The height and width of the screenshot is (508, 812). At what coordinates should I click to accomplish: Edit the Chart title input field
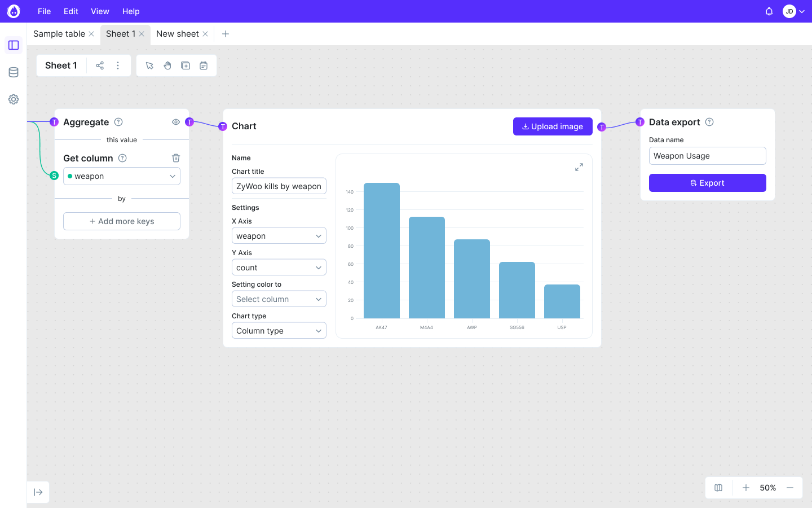(279, 186)
